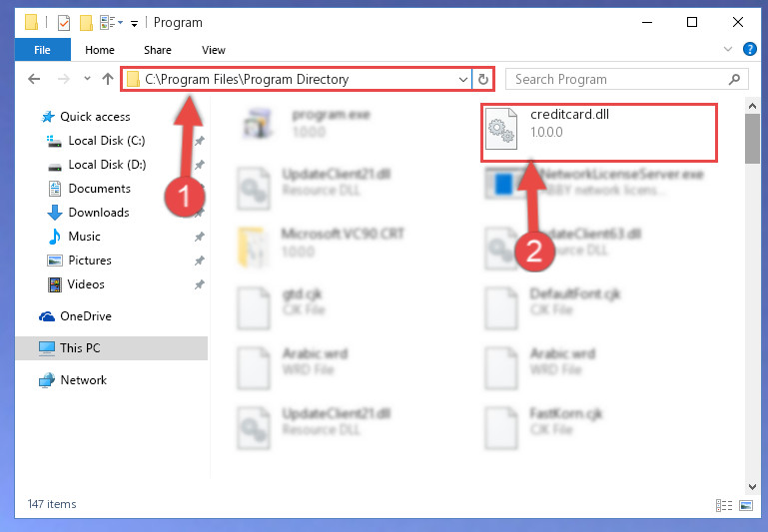Click the new folder icon in title bar

pyautogui.click(x=86, y=23)
